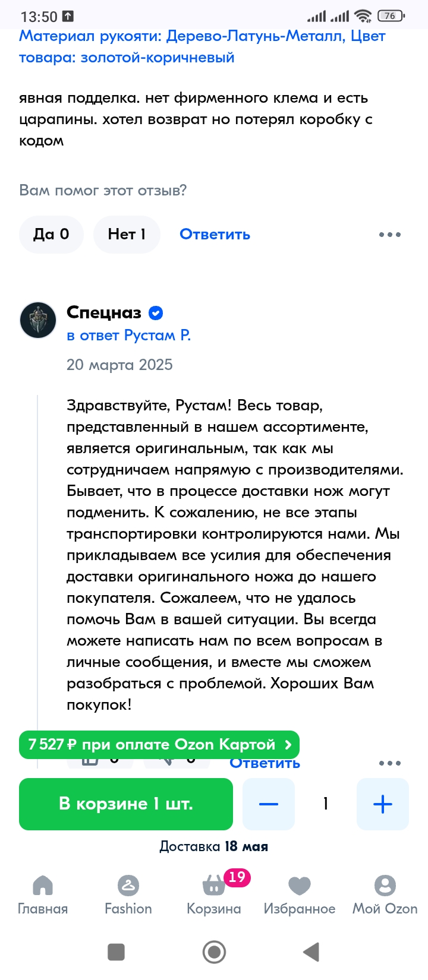The width and height of the screenshot is (428, 980).
Task: Open three-dot menu for the review
Action: (390, 235)
